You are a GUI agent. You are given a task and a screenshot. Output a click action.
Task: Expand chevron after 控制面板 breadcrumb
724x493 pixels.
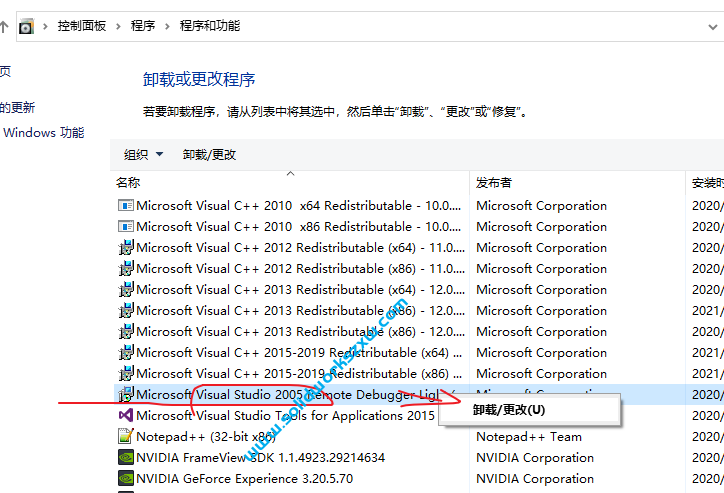tap(118, 26)
